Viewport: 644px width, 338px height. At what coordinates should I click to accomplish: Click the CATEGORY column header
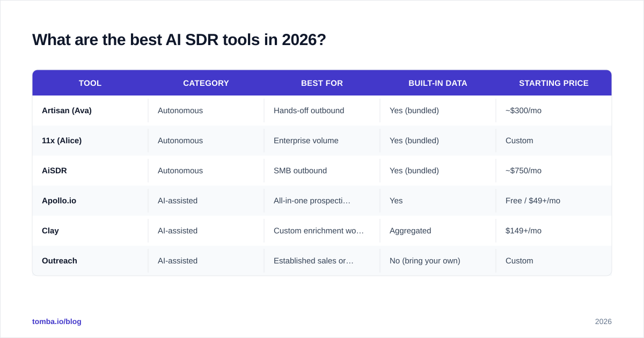click(206, 83)
